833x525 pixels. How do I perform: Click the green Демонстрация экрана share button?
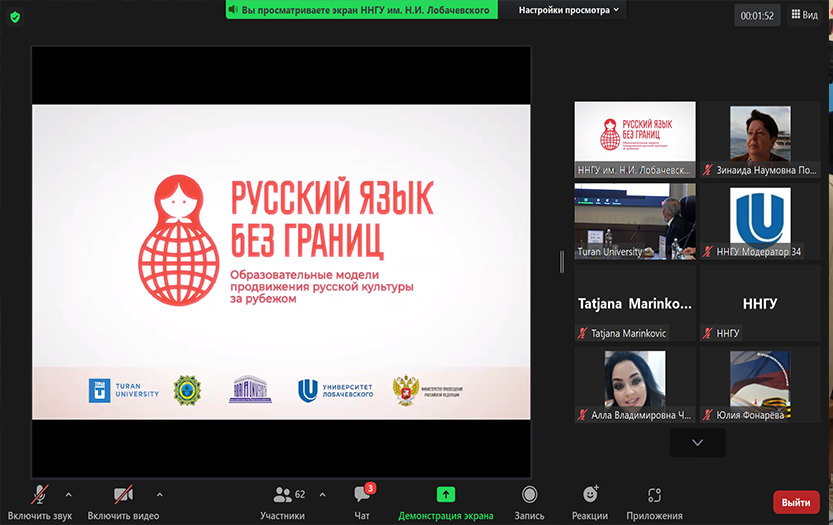pos(446,501)
